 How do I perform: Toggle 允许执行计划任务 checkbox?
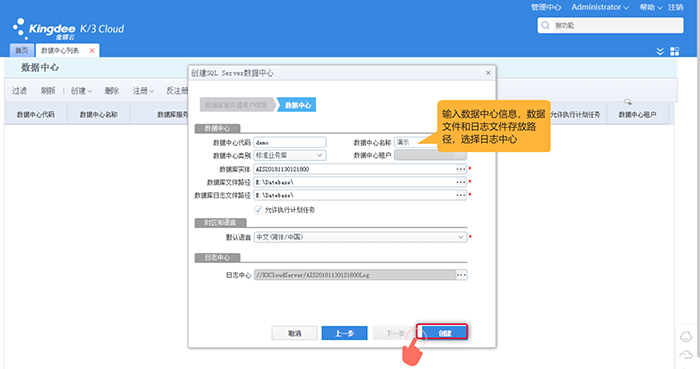(258, 210)
